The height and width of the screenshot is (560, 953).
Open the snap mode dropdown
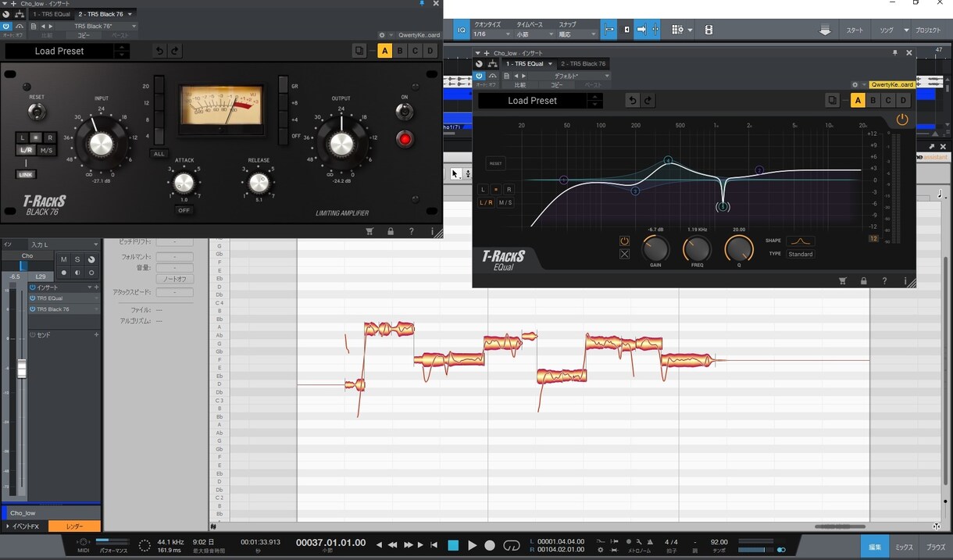576,34
